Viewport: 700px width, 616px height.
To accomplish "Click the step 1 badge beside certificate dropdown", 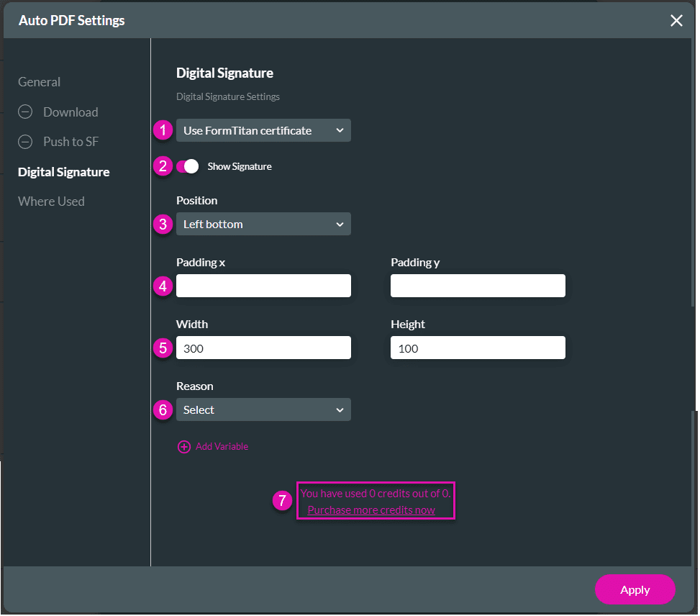I will (x=163, y=130).
